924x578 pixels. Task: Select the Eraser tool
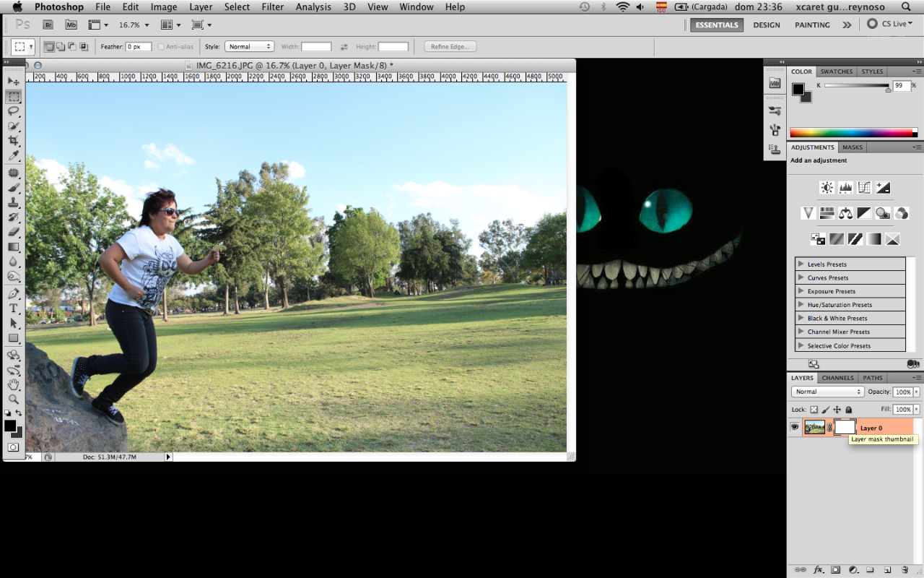14,233
